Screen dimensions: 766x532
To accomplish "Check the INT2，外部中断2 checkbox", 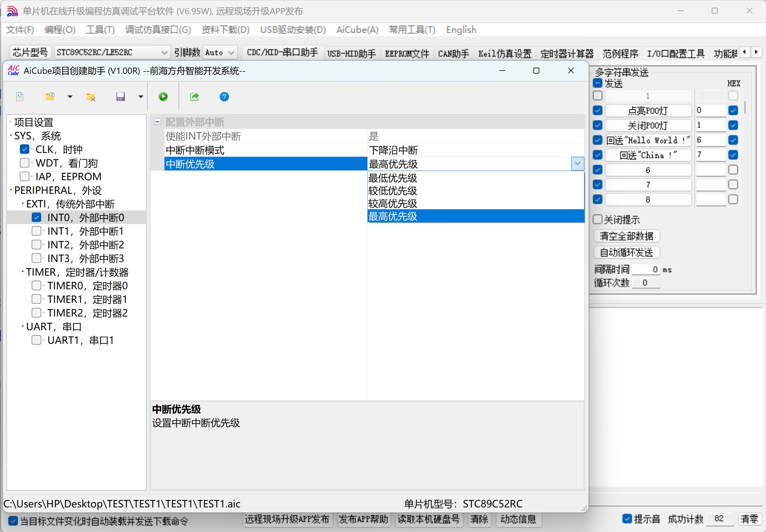I will coord(36,245).
